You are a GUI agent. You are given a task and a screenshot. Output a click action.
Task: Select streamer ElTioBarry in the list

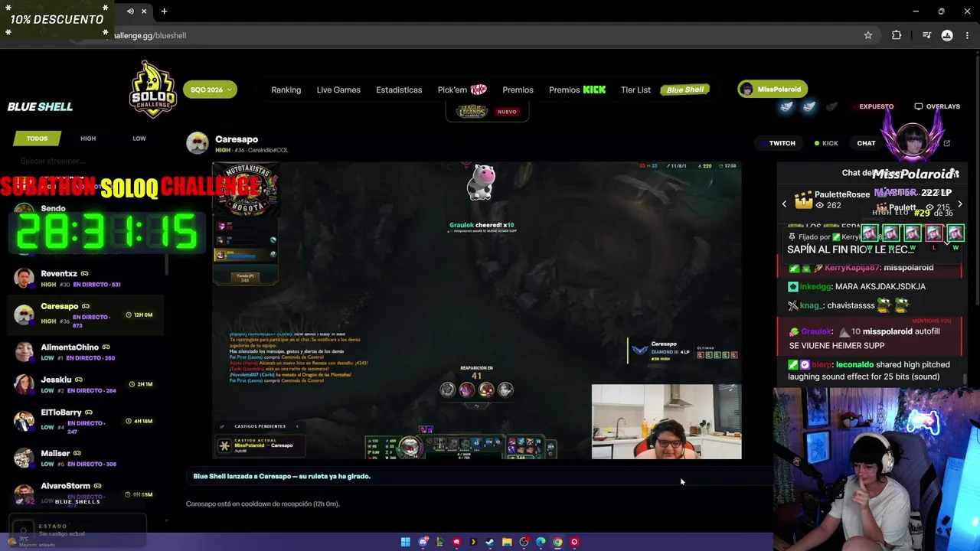[x=86, y=421]
